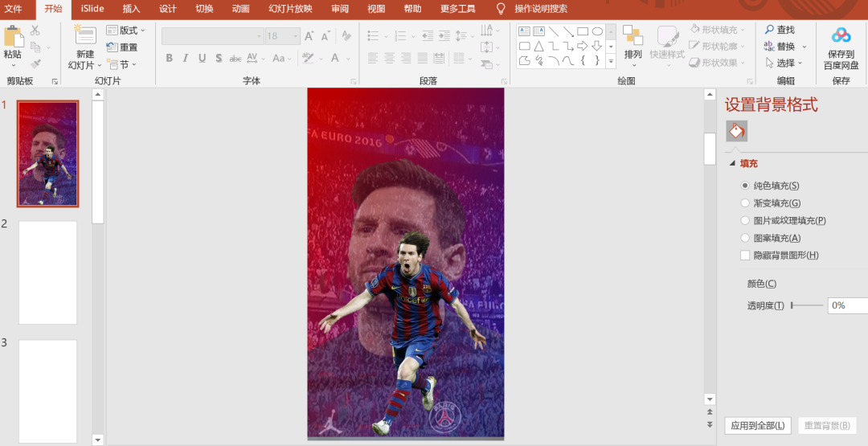The width and height of the screenshot is (868, 446).
Task: Click the Fill paint bucket icon
Action: pyautogui.click(x=737, y=131)
